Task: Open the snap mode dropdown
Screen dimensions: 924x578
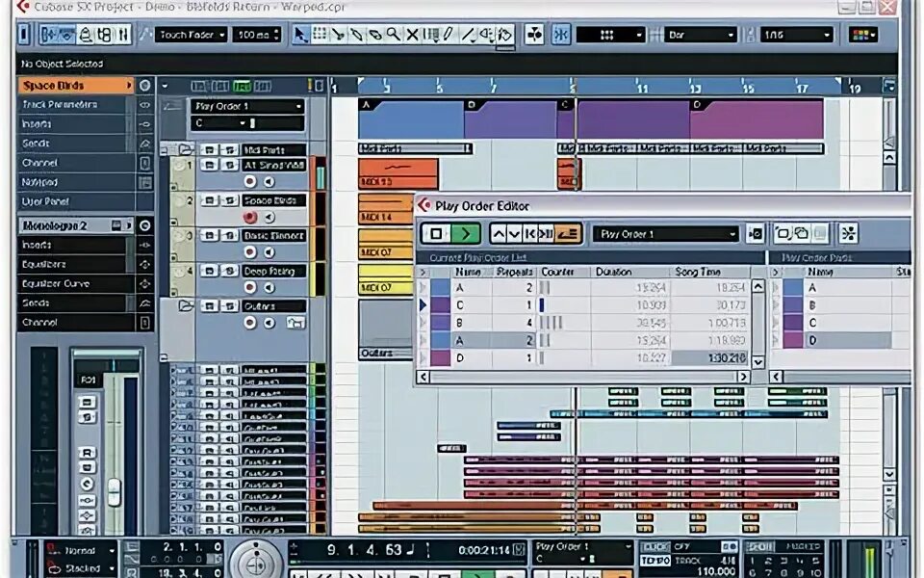Action: click(610, 35)
